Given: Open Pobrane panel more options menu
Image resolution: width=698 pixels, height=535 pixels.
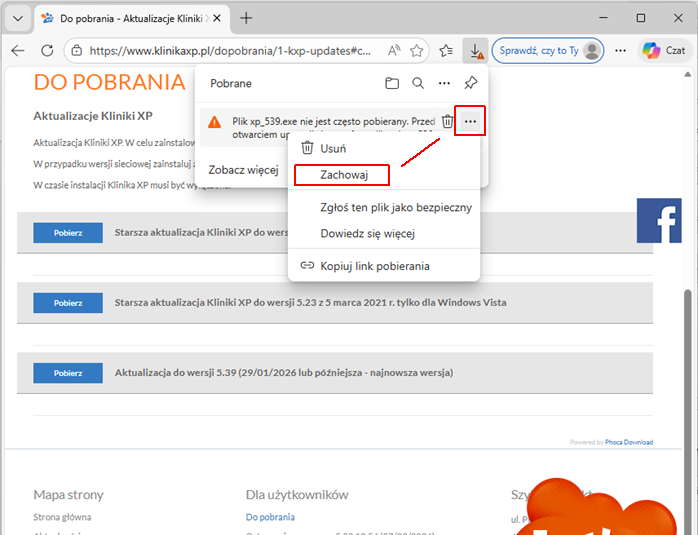Looking at the screenshot, I should (x=444, y=83).
